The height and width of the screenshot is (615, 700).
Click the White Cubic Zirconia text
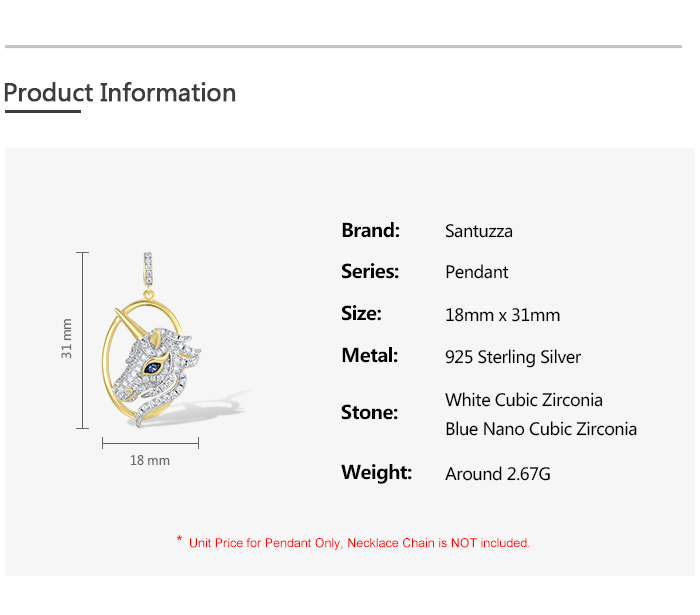pos(524,400)
